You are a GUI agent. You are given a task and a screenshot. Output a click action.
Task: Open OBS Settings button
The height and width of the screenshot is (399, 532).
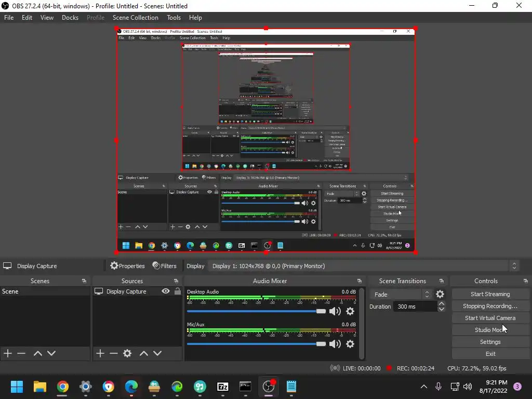(x=490, y=342)
